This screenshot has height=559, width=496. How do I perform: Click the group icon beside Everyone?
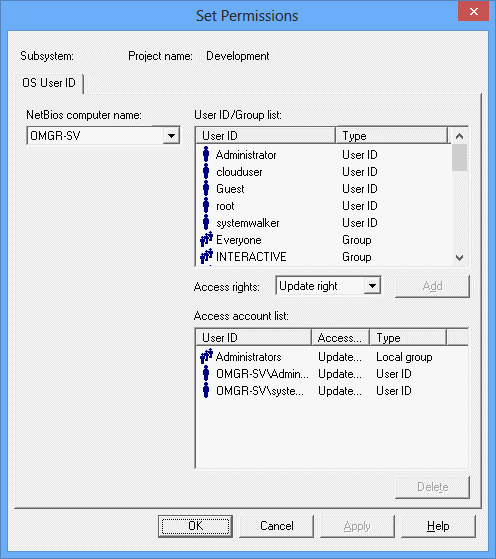pyautogui.click(x=206, y=240)
